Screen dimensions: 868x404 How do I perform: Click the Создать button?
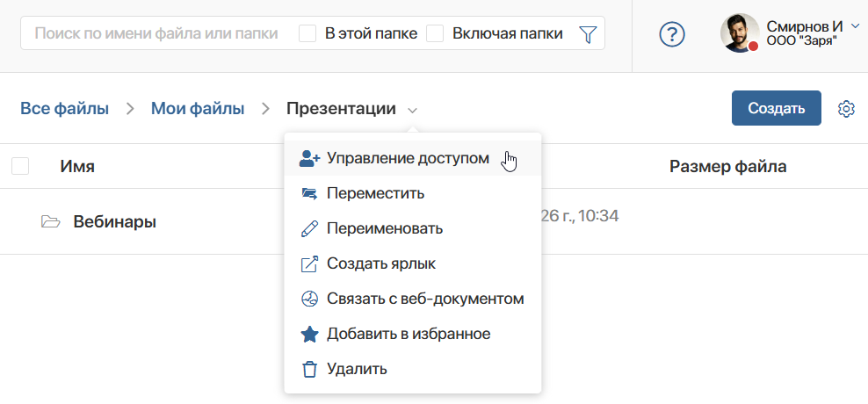pos(776,109)
